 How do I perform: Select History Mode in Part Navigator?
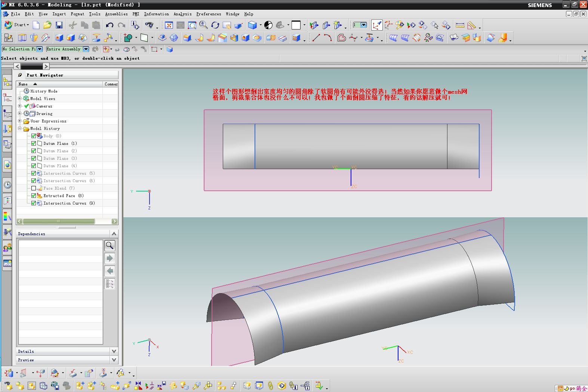click(x=44, y=91)
